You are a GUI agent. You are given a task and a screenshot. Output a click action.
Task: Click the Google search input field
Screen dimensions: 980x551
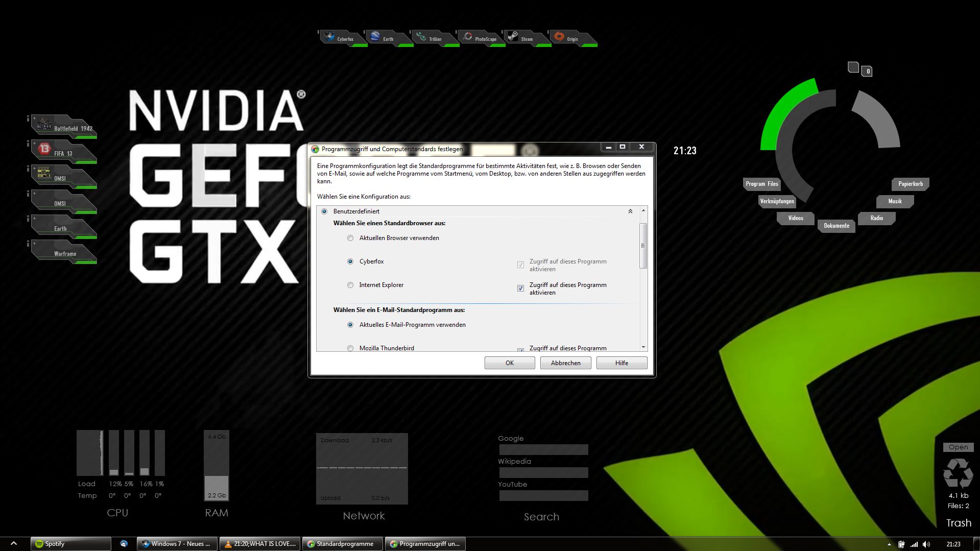(x=543, y=449)
